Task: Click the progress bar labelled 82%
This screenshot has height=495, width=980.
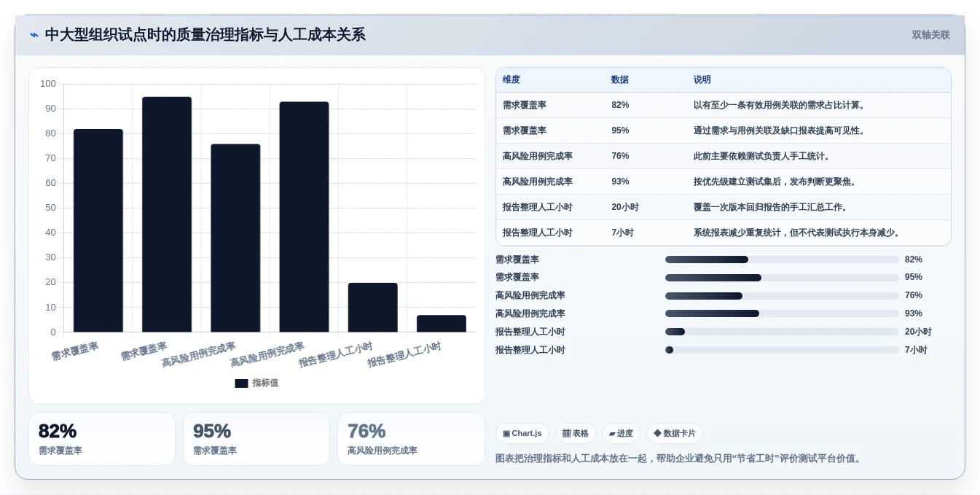Action: [x=782, y=260]
